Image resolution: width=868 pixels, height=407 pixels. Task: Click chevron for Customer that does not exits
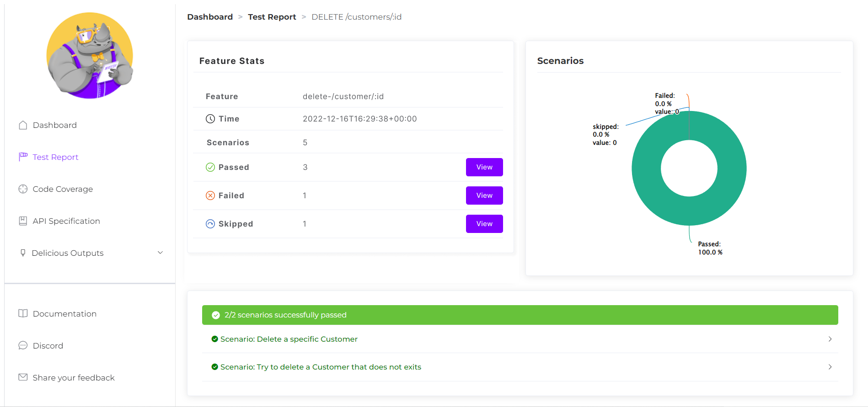(830, 367)
